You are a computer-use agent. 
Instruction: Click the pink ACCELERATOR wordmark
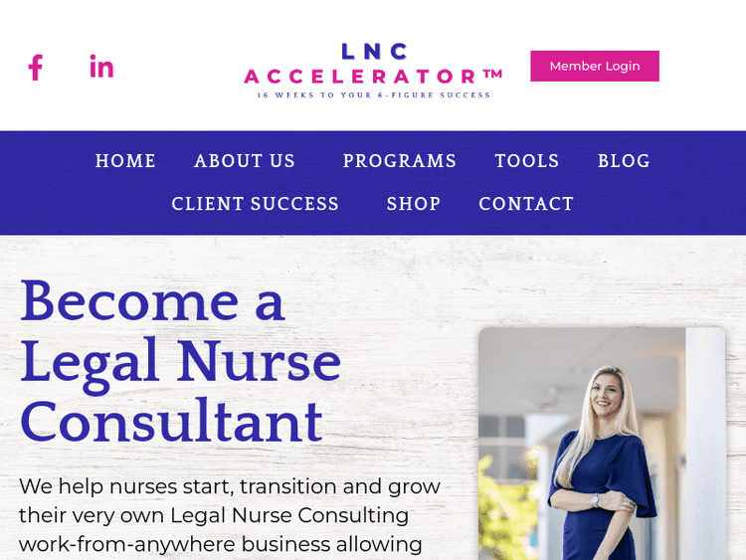(x=373, y=77)
